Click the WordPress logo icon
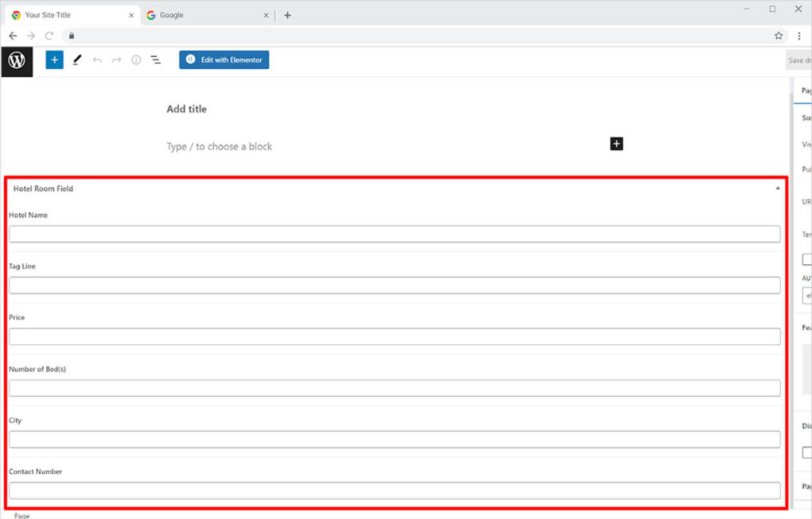Viewport: 812px width, 519px height. [x=17, y=61]
